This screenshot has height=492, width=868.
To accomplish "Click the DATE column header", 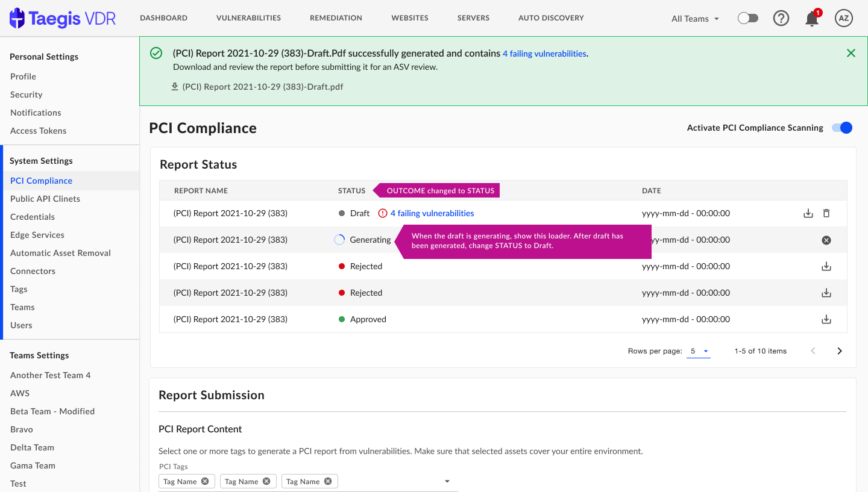I will (x=652, y=191).
